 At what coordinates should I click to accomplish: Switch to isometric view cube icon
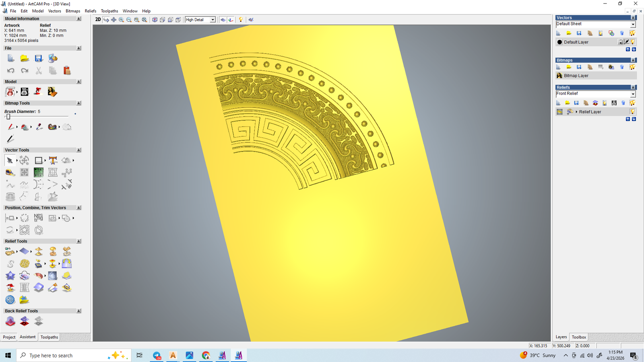click(x=155, y=20)
